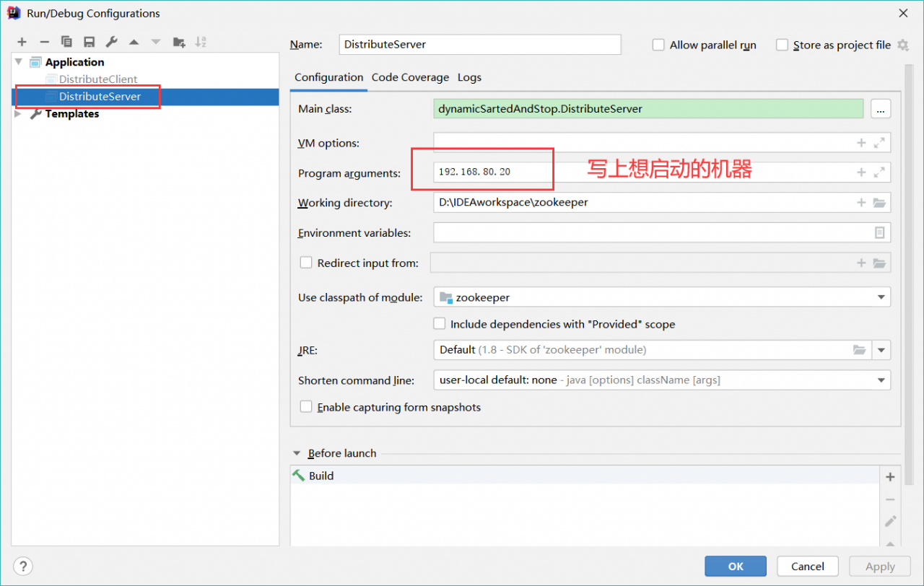Screen dimensions: 924x586
Task: Click the sort configurations alphabetically icon
Action: (x=201, y=42)
